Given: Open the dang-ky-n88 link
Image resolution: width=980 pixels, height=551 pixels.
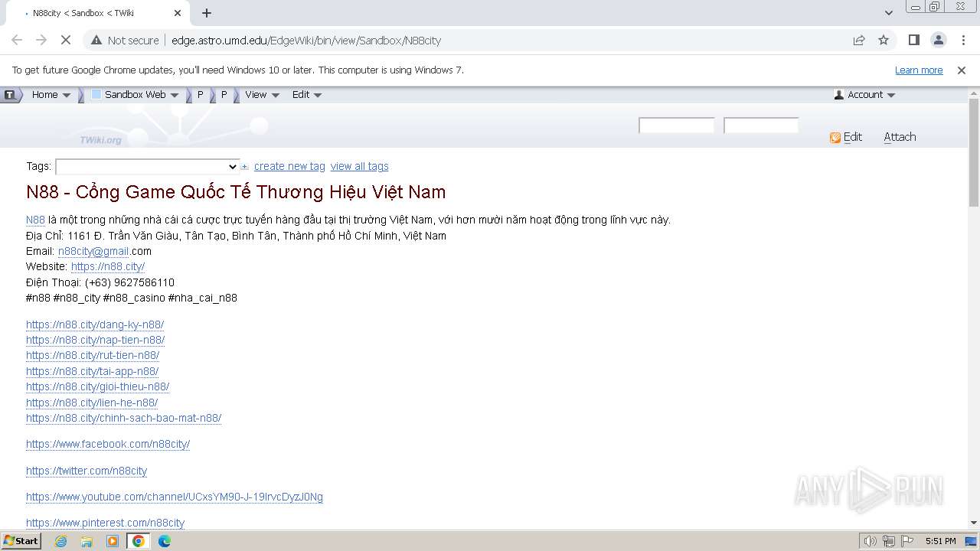Looking at the screenshot, I should 95,324.
